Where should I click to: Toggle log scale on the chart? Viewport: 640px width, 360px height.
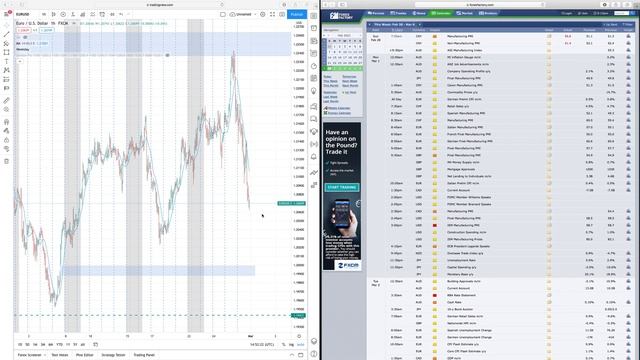coord(291,344)
